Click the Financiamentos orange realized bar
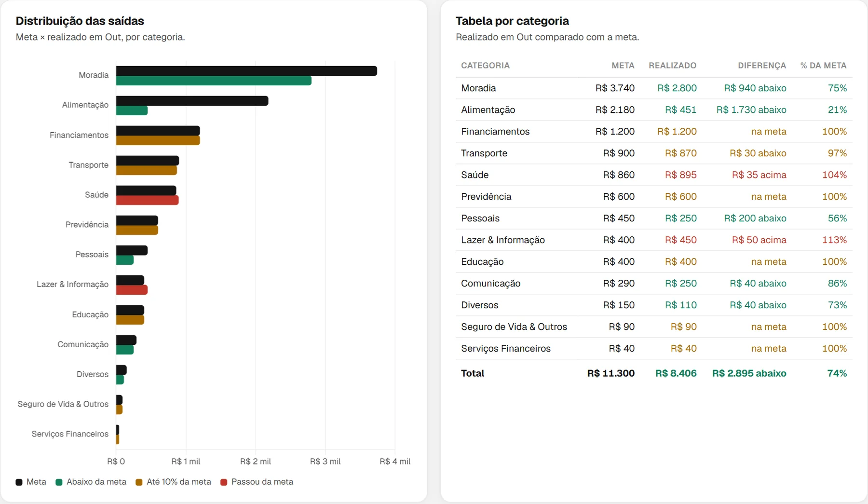868x504 pixels. [x=158, y=140]
